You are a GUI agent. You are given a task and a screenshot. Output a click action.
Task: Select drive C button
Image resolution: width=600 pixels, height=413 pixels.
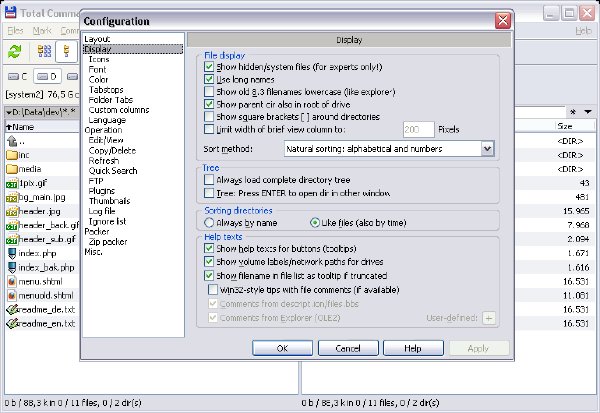[x=18, y=77]
